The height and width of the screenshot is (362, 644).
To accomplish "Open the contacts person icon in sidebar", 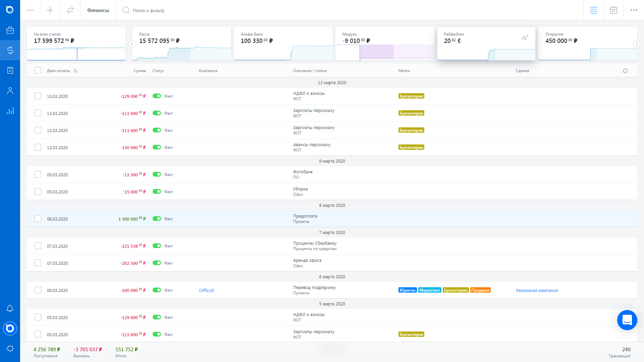I will click(x=10, y=90).
